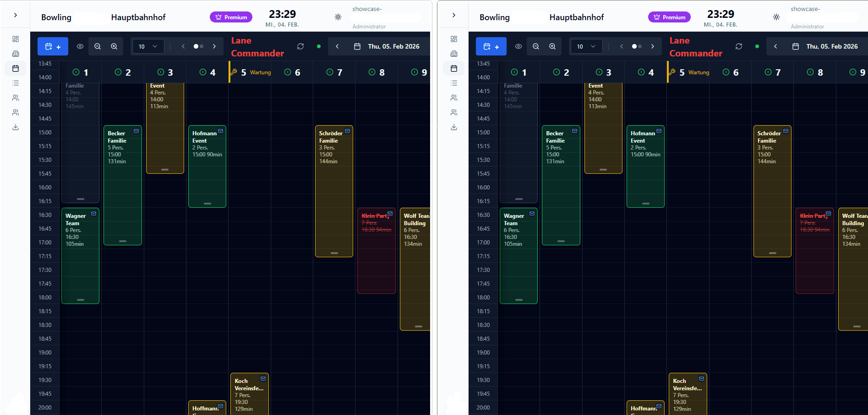868x415 pixels.
Task: Toggle the light mode sun icon
Action: click(338, 17)
